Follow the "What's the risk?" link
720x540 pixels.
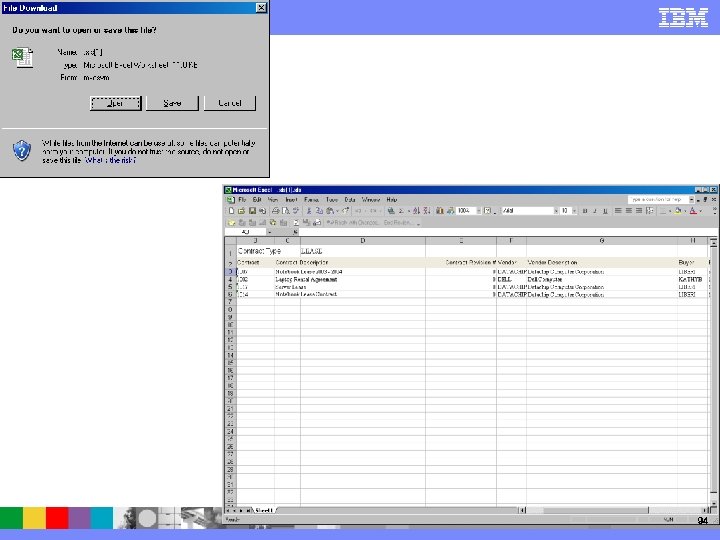point(110,160)
